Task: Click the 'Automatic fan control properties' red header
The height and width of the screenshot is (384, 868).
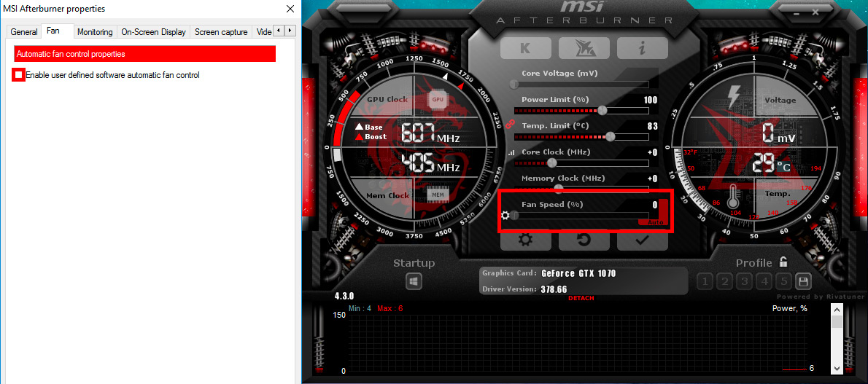Action: [144, 54]
